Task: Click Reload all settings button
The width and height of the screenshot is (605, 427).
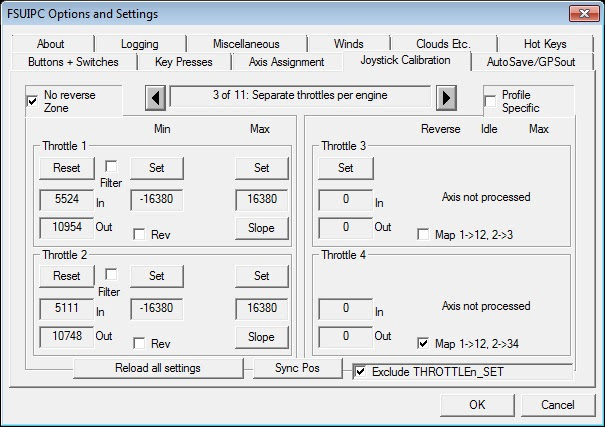Action: point(158,368)
